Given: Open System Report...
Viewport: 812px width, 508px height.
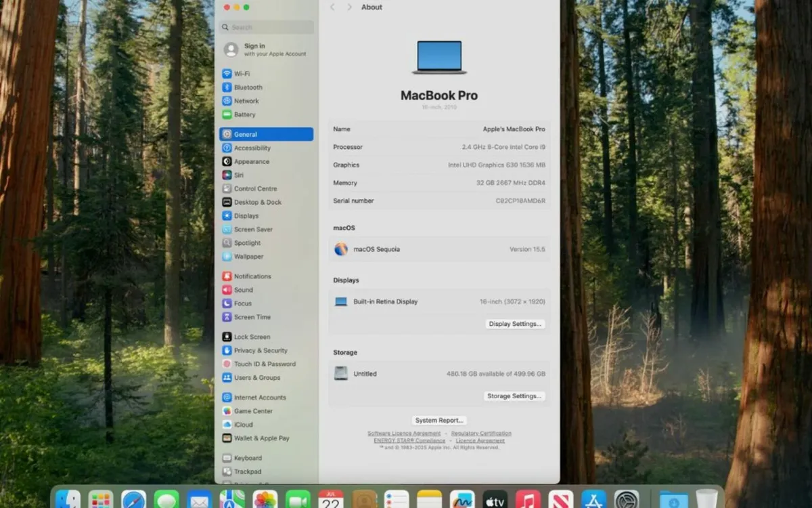Looking at the screenshot, I should (x=439, y=421).
